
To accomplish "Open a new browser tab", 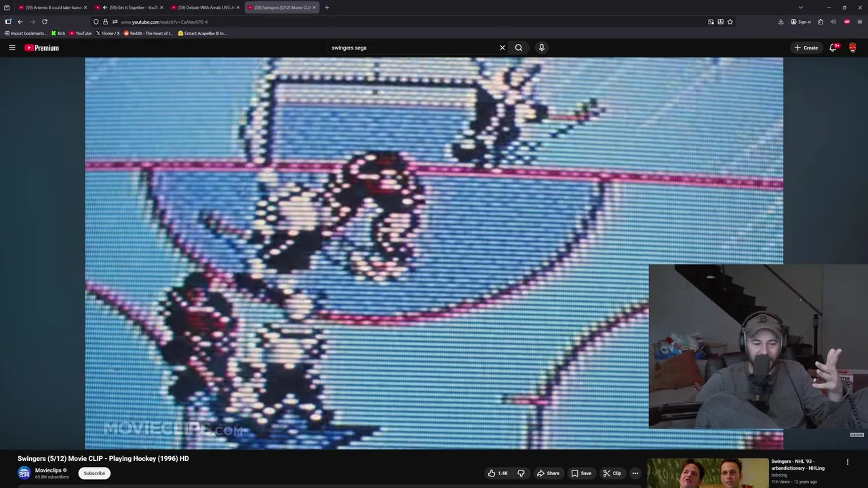I will pos(327,7).
